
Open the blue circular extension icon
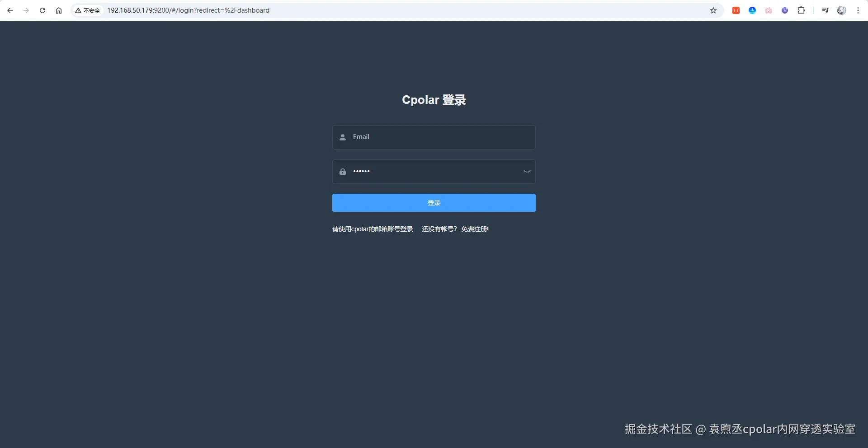click(x=752, y=10)
